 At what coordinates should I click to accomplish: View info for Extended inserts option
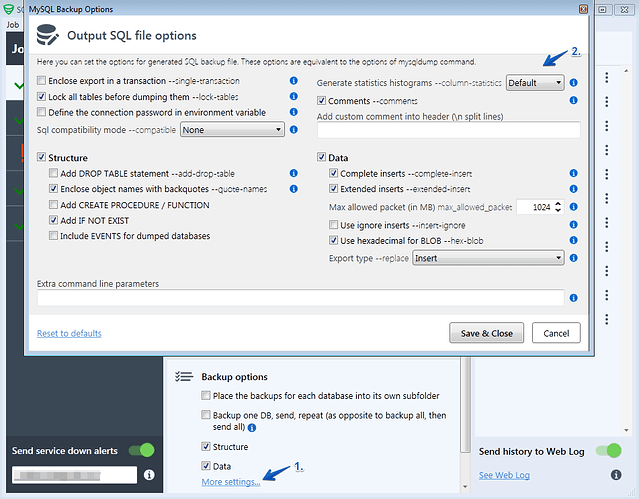(573, 189)
